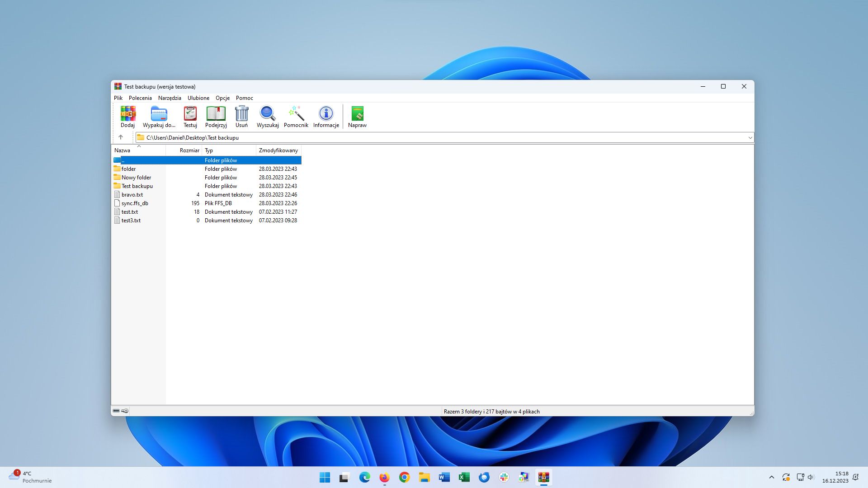
Task: Click the Informacje info icon
Action: pos(326,117)
